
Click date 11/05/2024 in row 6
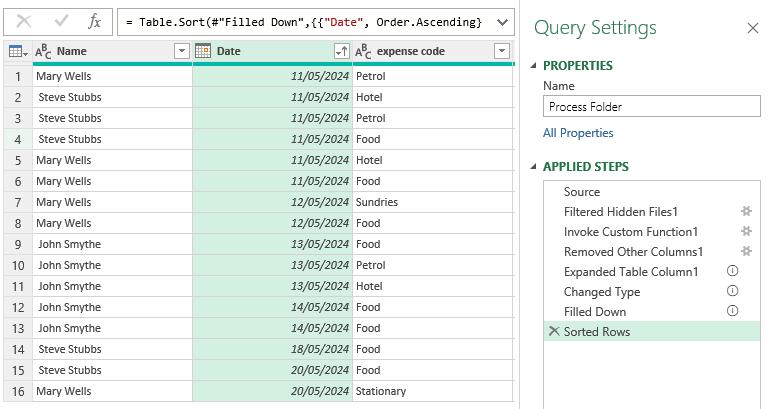tap(320, 181)
